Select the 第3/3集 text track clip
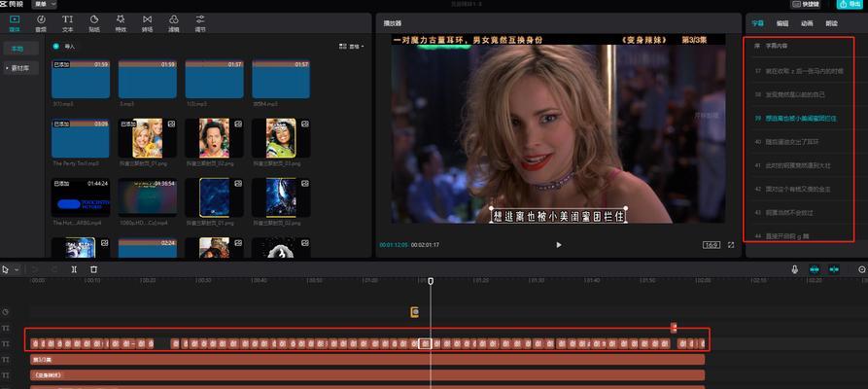 click(367, 360)
